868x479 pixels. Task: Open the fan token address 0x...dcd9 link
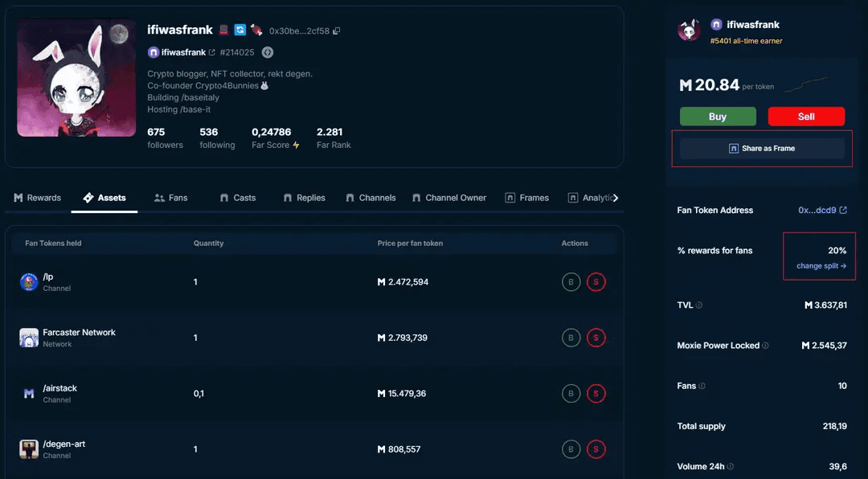817,211
